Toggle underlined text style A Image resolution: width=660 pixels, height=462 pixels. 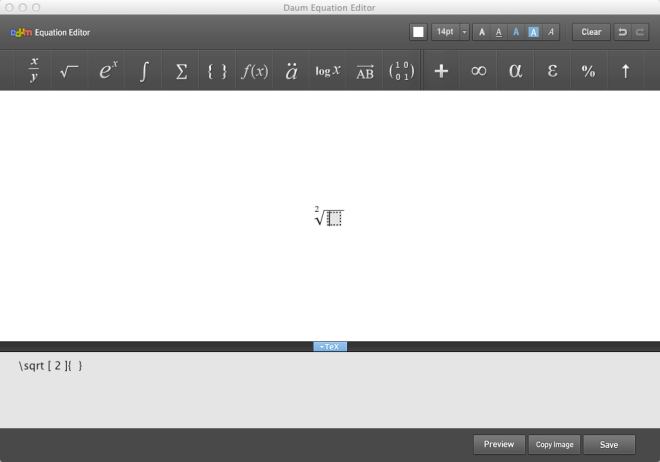pyautogui.click(x=499, y=32)
